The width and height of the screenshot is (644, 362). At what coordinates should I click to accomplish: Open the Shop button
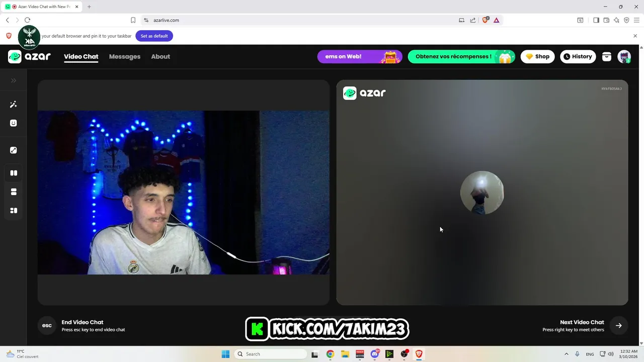click(x=537, y=56)
